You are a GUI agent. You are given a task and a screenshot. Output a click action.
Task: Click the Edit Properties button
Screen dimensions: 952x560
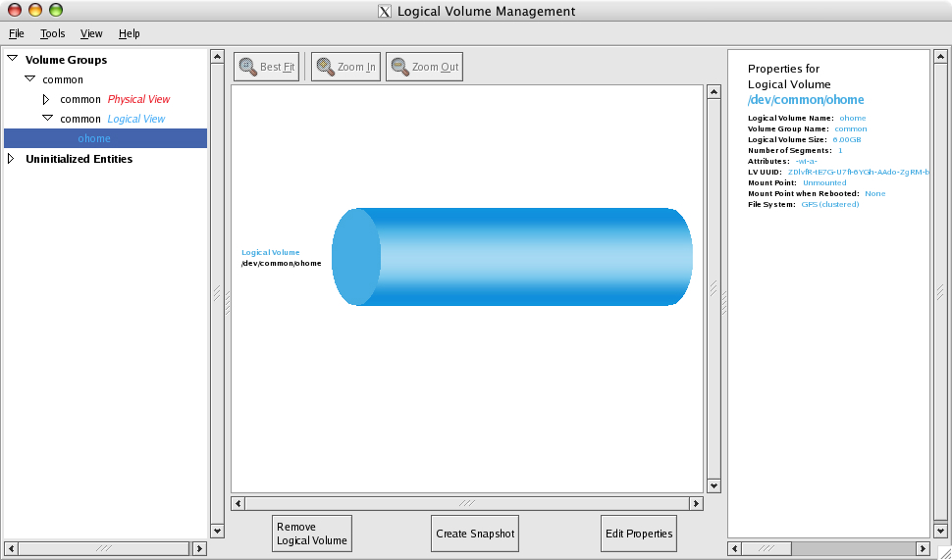[x=639, y=534]
